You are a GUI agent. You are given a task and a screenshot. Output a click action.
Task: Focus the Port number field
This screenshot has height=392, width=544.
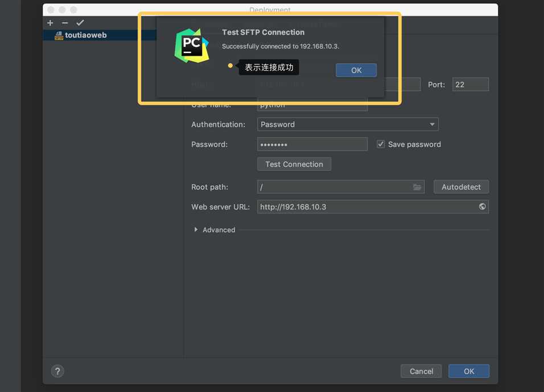[x=471, y=85]
